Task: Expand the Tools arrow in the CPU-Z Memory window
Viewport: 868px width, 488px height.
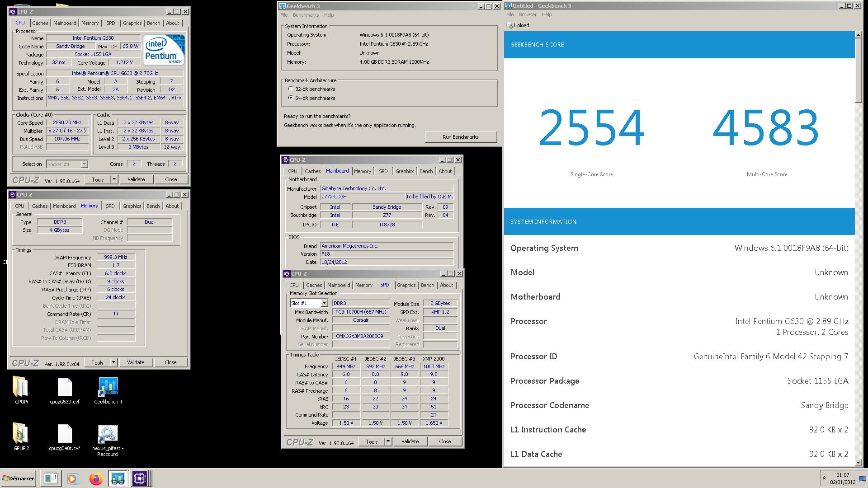Action: (x=114, y=362)
